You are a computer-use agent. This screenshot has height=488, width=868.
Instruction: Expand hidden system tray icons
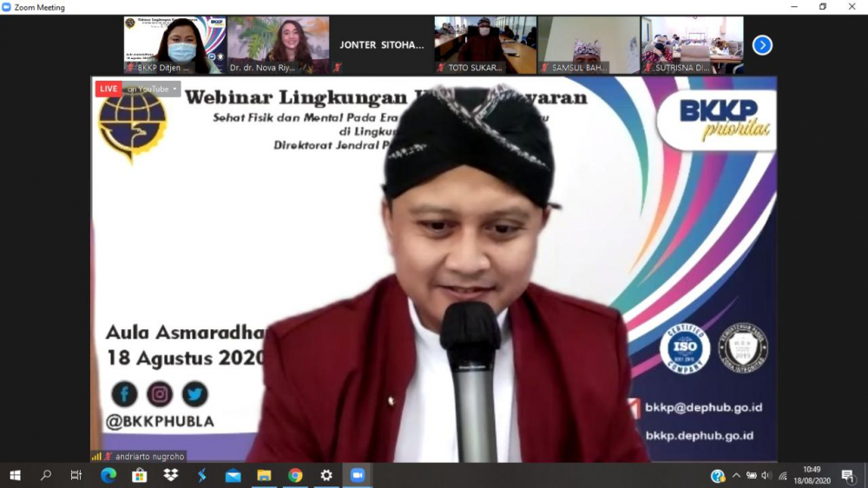[736, 475]
